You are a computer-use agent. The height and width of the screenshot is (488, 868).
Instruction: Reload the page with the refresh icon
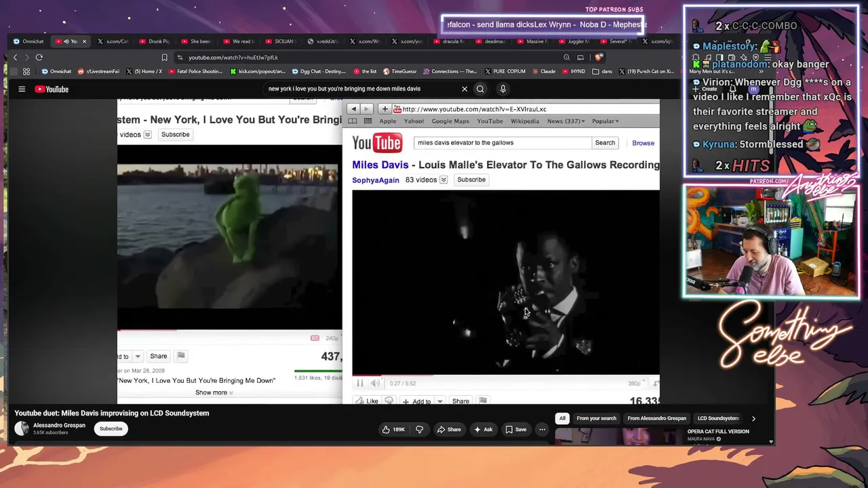pyautogui.click(x=39, y=58)
